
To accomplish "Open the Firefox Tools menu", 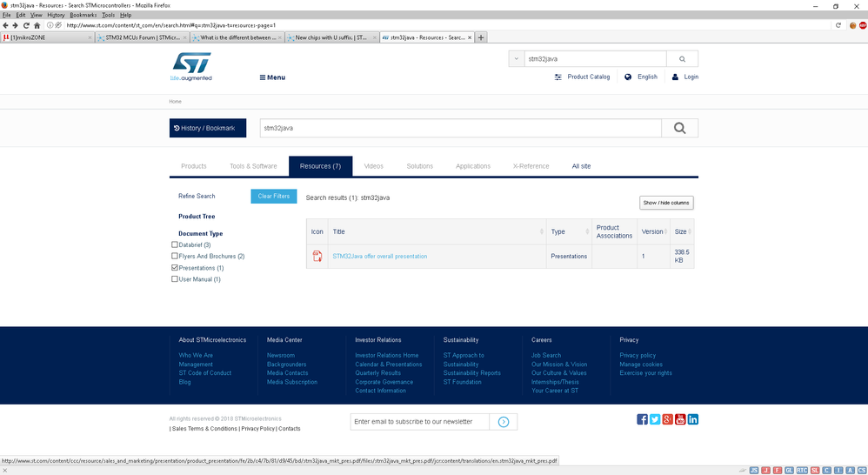I will pyautogui.click(x=109, y=15).
